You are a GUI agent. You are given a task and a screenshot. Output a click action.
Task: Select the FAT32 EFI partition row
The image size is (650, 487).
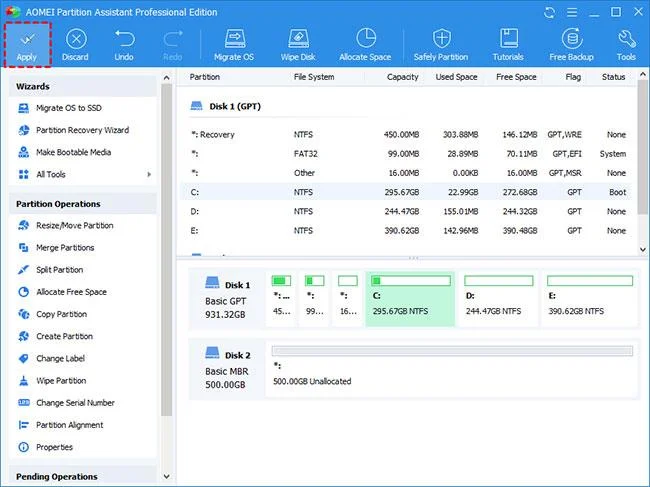click(x=408, y=154)
